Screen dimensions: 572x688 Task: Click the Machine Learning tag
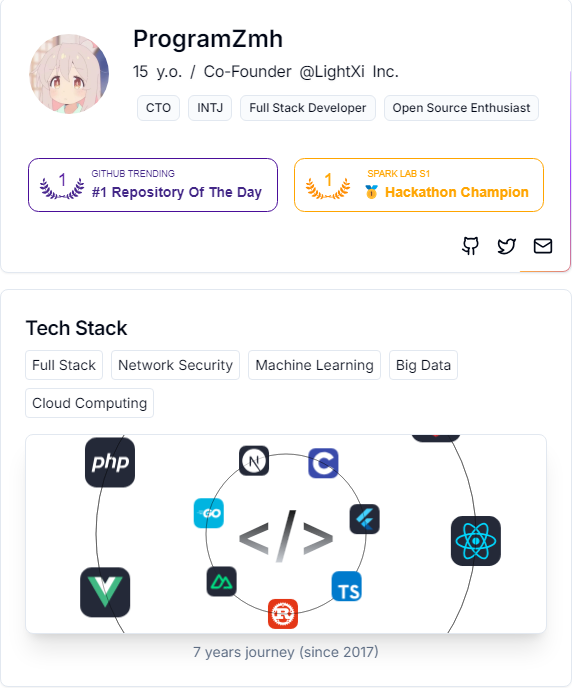tap(315, 365)
